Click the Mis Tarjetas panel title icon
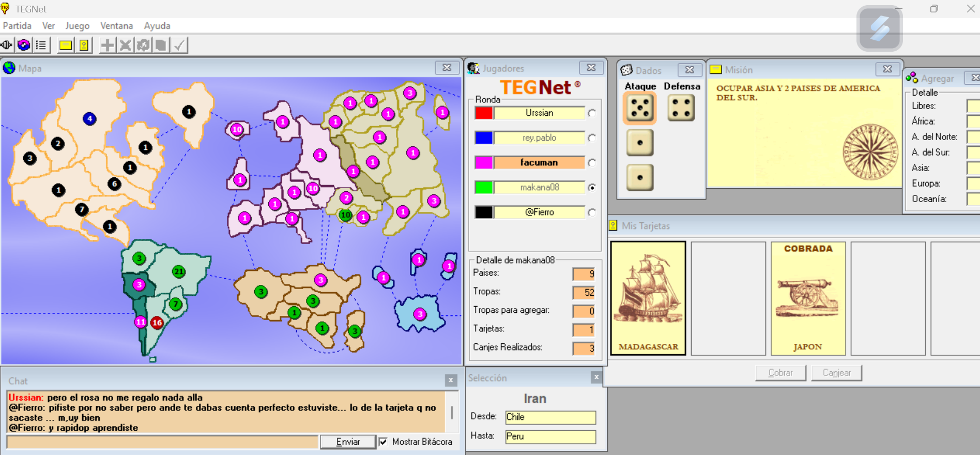Image resolution: width=980 pixels, height=455 pixels. coord(614,225)
